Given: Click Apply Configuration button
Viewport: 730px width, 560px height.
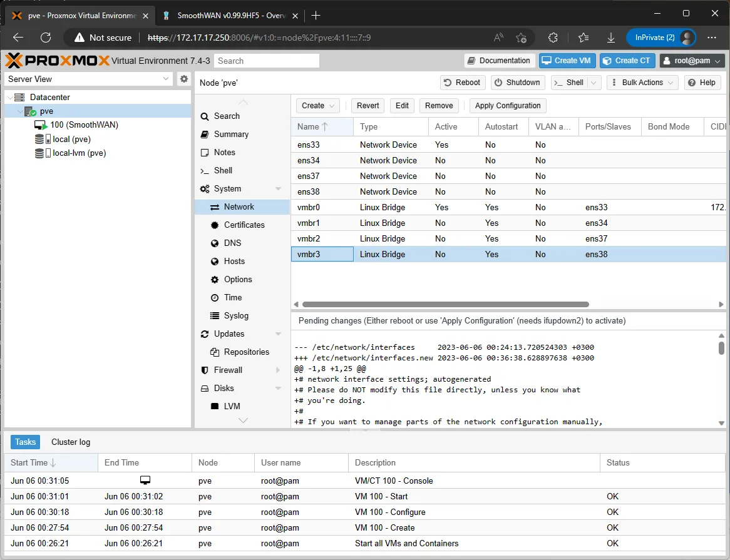Looking at the screenshot, I should (x=508, y=106).
